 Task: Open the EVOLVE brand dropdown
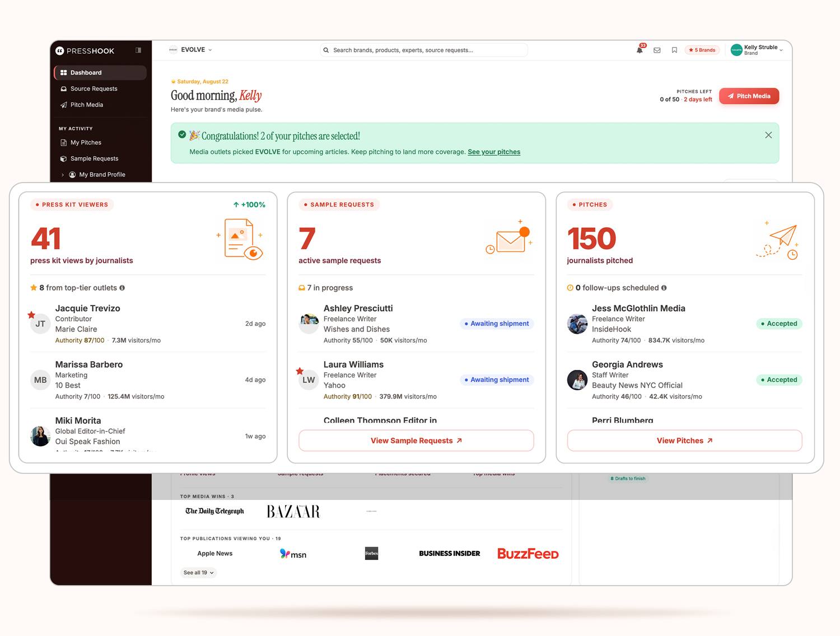pyautogui.click(x=191, y=50)
